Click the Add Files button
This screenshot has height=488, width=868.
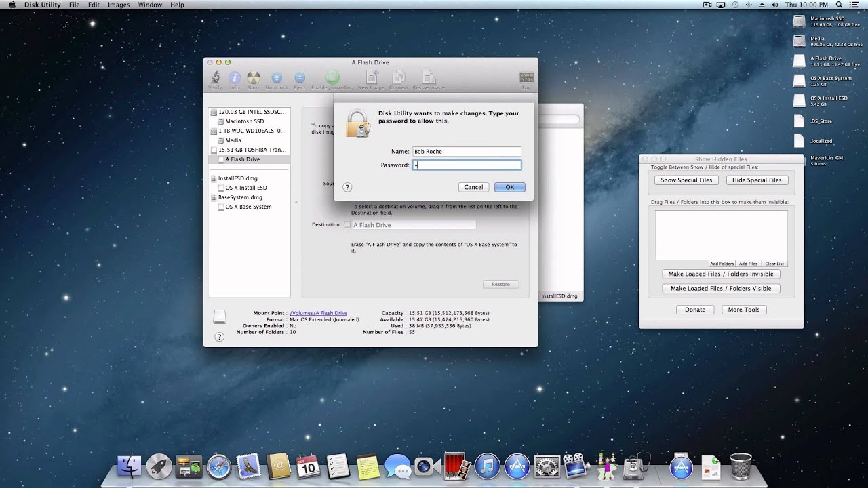point(748,264)
